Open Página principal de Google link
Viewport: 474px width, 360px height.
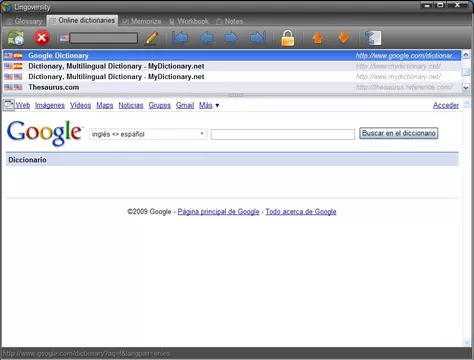tap(218, 212)
